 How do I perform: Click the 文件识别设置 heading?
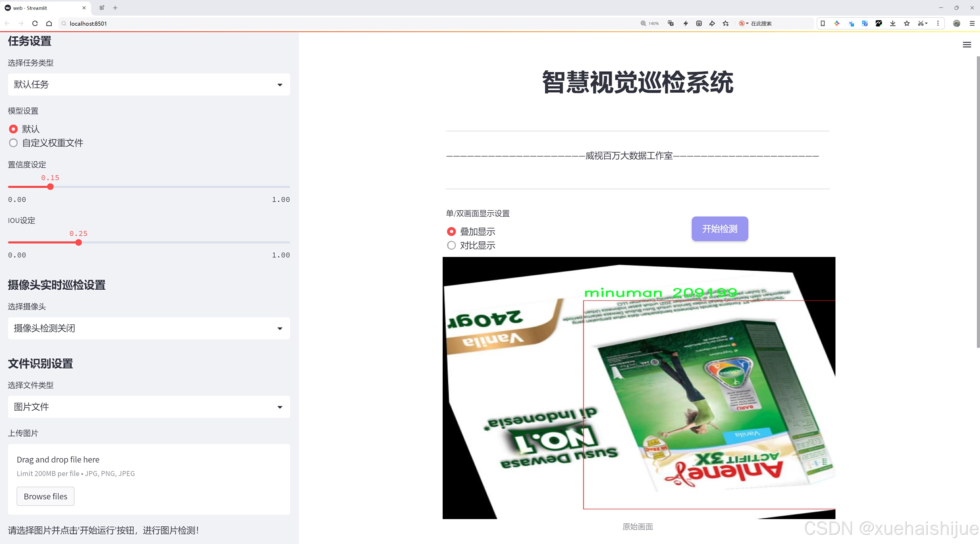click(40, 363)
